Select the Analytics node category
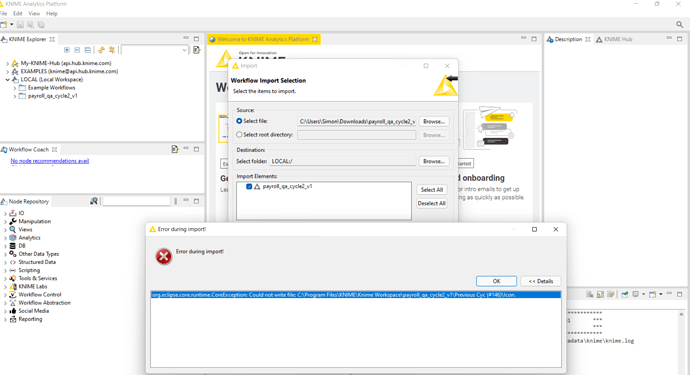 29,238
